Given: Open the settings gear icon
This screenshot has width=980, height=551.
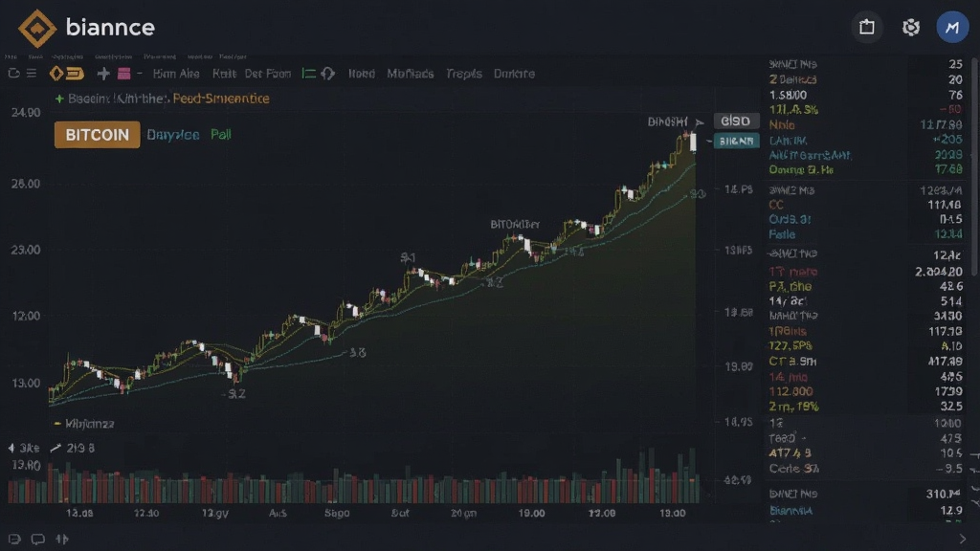Looking at the screenshot, I should coord(911,27).
